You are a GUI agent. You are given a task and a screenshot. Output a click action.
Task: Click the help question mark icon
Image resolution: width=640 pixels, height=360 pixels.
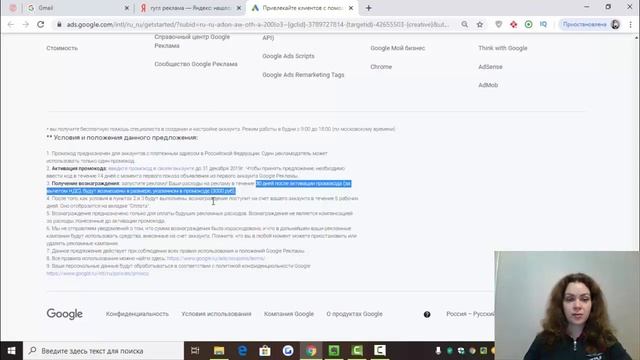pyautogui.click(x=427, y=314)
